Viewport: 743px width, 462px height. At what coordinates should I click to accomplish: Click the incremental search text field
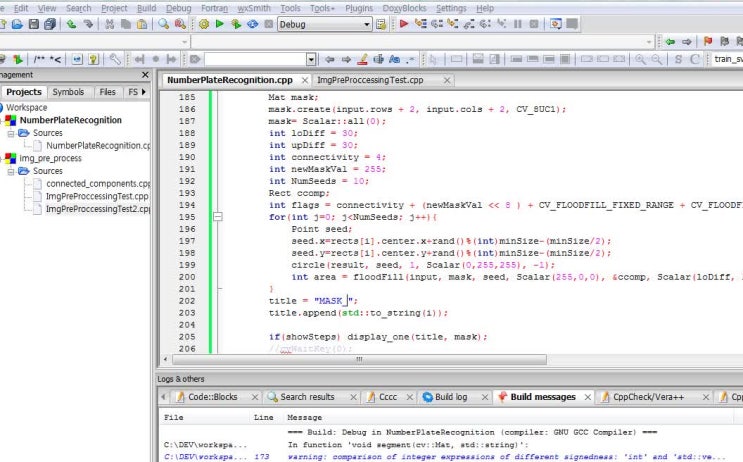click(x=255, y=59)
